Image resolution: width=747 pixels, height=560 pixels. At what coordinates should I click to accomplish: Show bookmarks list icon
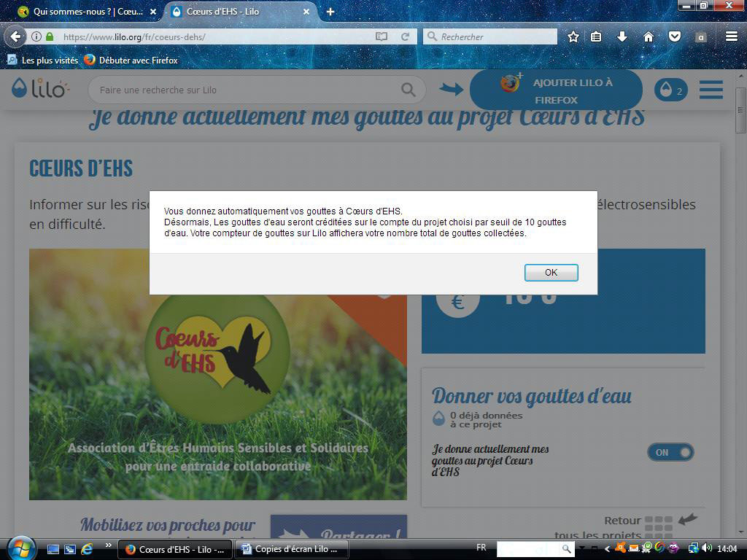click(x=595, y=36)
